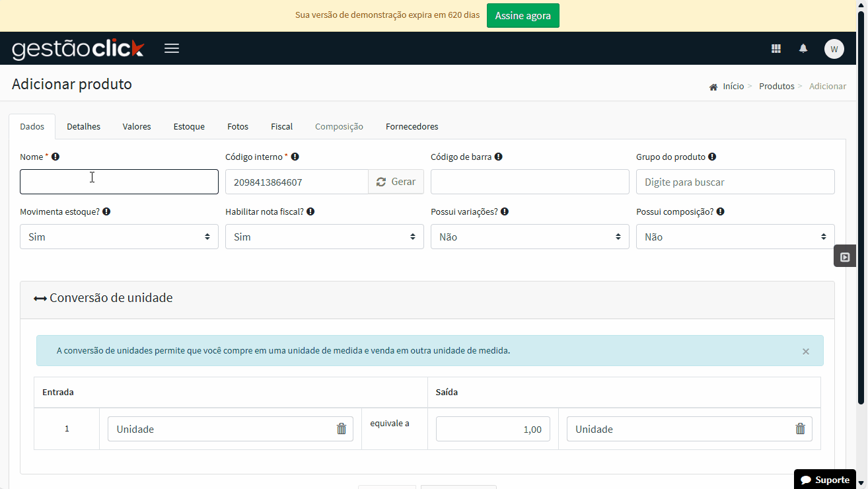
Task: Delete the Entrada unit with trash icon
Action: pyautogui.click(x=342, y=429)
